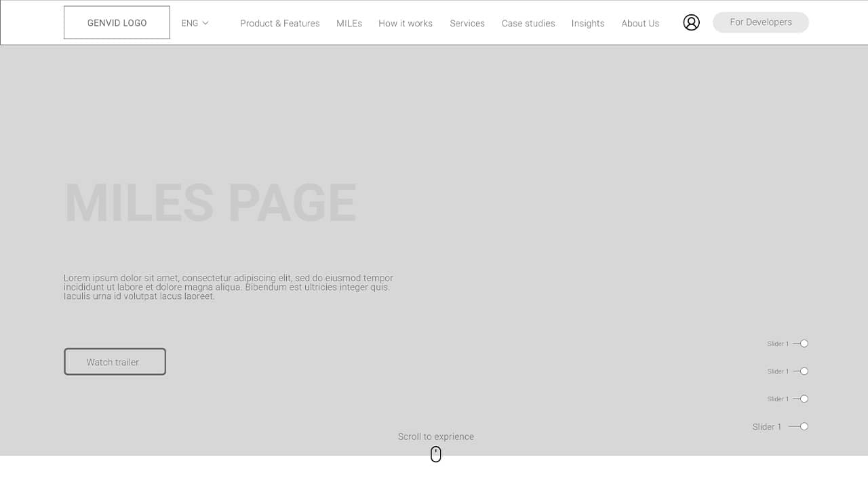Click the mouse scroll icon

[x=436, y=454]
